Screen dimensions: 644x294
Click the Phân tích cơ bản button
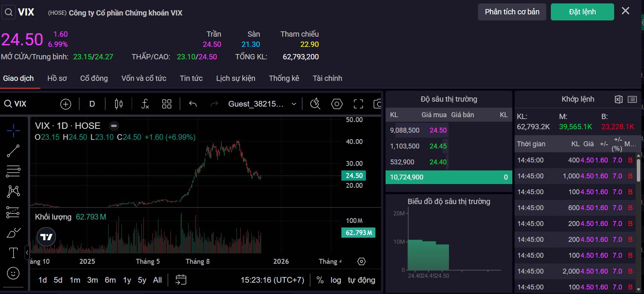coord(512,12)
